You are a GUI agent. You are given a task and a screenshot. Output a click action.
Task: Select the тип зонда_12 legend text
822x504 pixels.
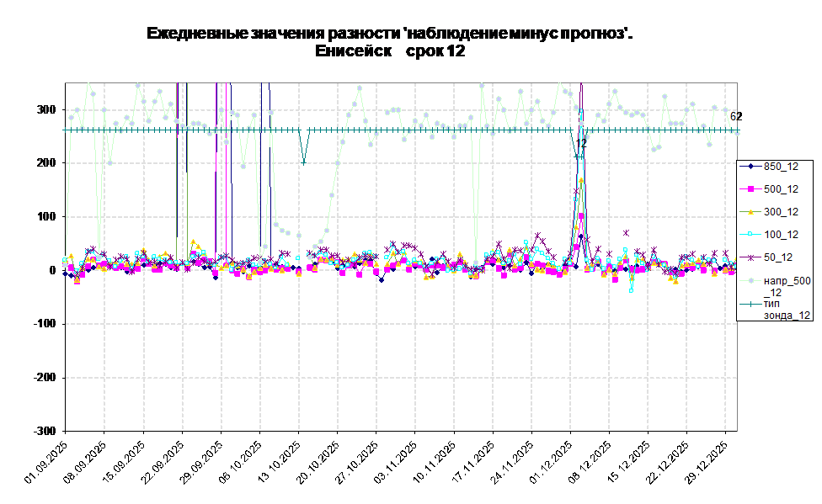click(x=787, y=309)
